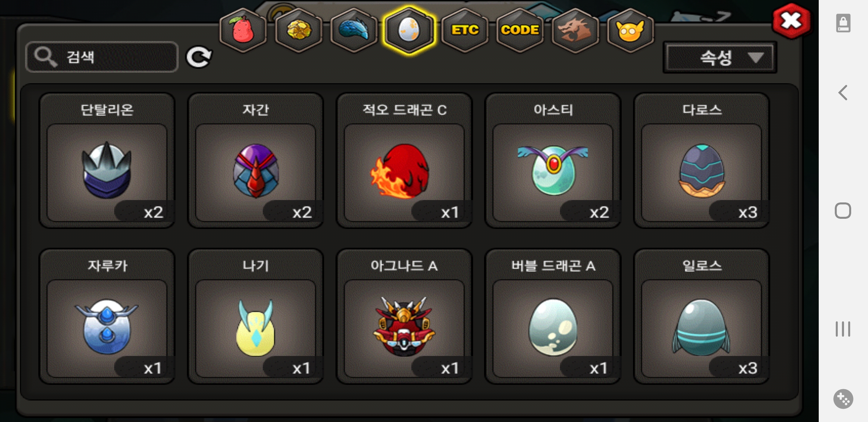Screen dimensions: 868x422
Task: Tap the game controller icon in sidebar
Action: [x=843, y=399]
